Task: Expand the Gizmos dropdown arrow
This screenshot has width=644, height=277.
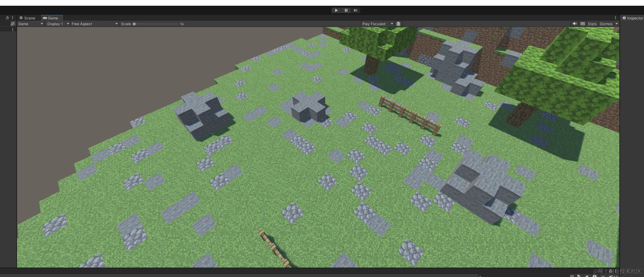Action: [x=616, y=24]
